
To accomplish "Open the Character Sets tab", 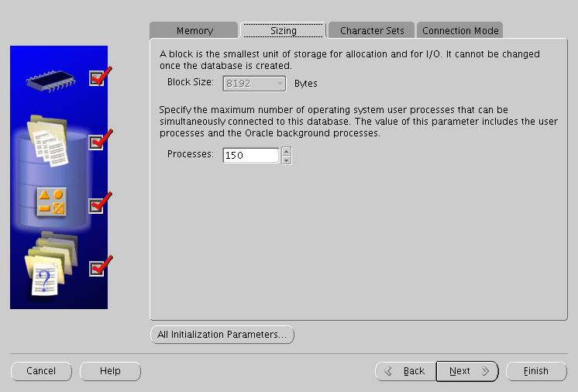I will pyautogui.click(x=372, y=30).
